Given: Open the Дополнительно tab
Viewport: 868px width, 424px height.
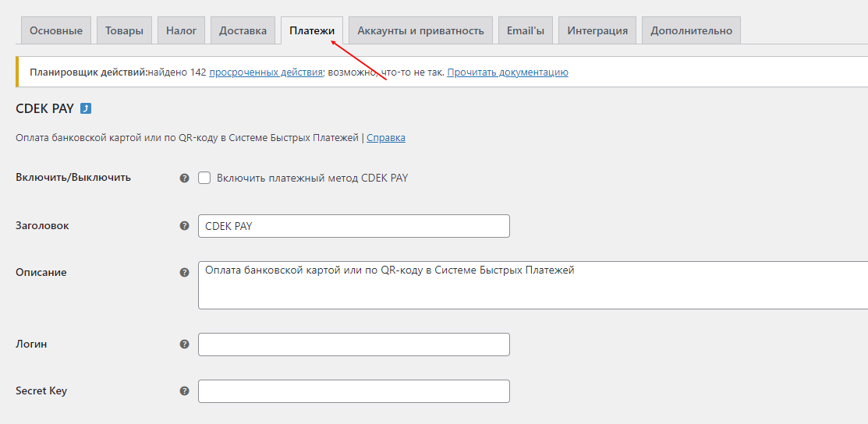Looking at the screenshot, I should (692, 30).
